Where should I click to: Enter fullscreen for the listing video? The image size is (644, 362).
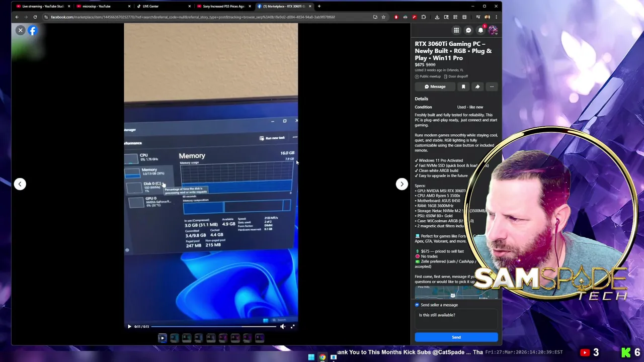[x=293, y=326]
